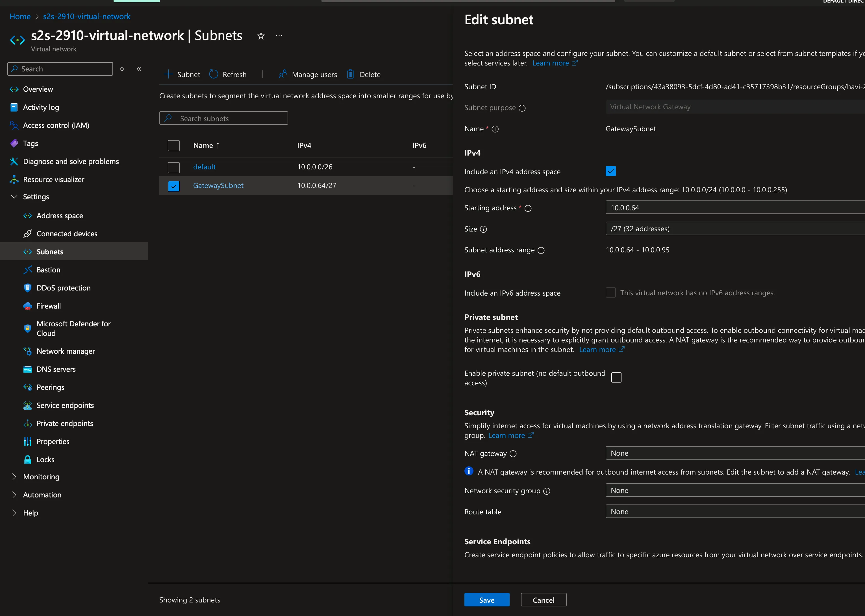
Task: Deselect the GatewaySubnet row checkbox
Action: coord(173,186)
